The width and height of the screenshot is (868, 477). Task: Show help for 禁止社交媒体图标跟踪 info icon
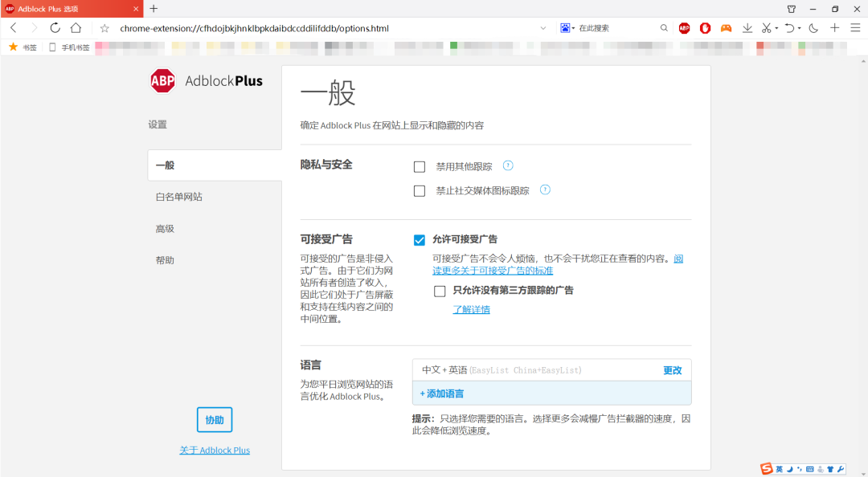[x=545, y=190]
